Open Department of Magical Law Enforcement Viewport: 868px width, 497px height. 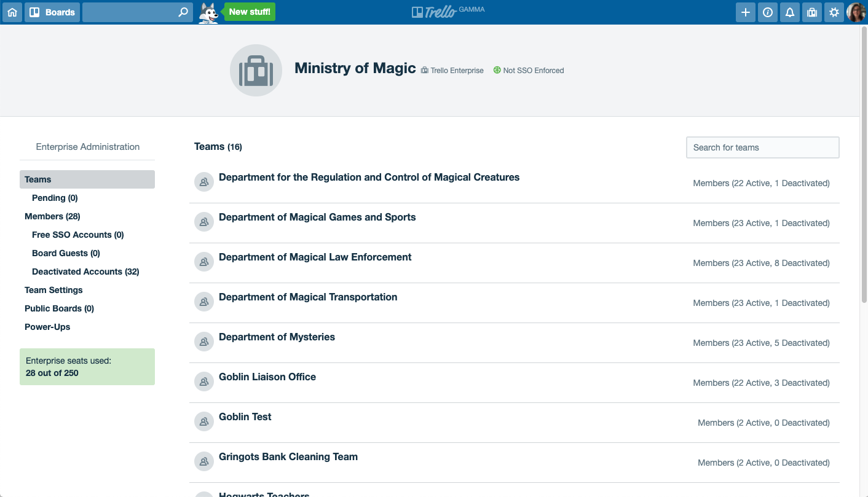(315, 257)
